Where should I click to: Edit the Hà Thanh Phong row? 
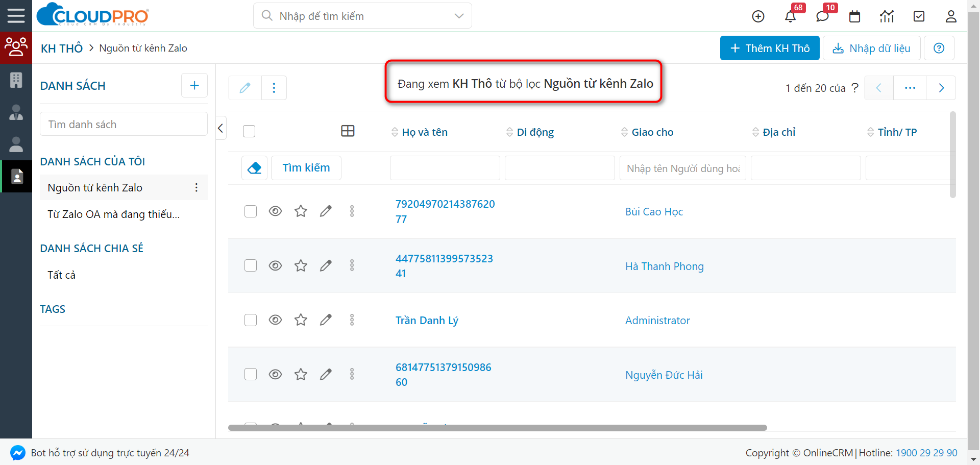(x=326, y=265)
